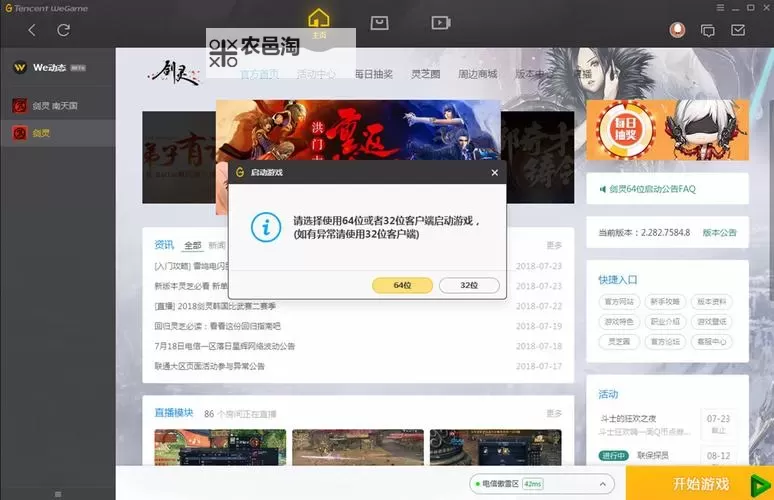This screenshot has width=774, height=500.
Task: Open 剑灵64位启动公告FAQ link
Action: click(652, 189)
